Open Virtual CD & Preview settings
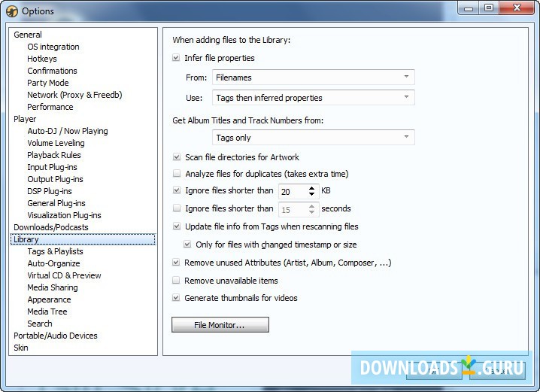Viewport: 540px width, 392px height. point(65,276)
